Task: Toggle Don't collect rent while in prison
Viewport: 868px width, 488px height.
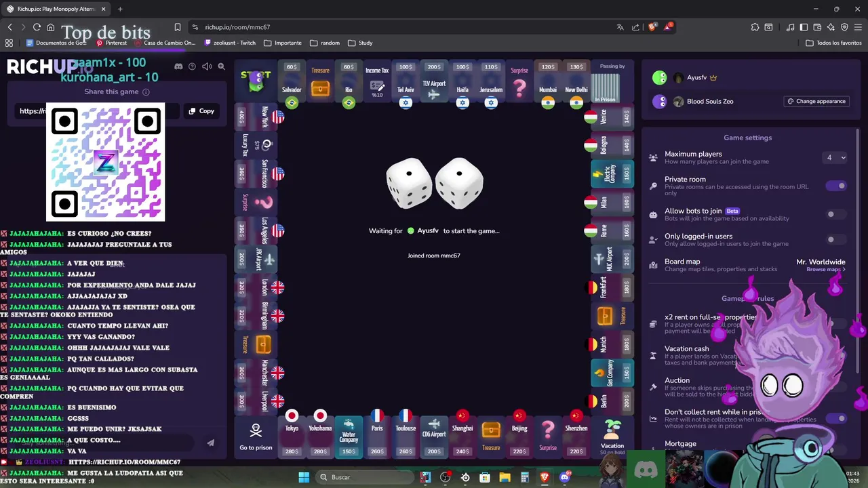Action: click(x=836, y=418)
